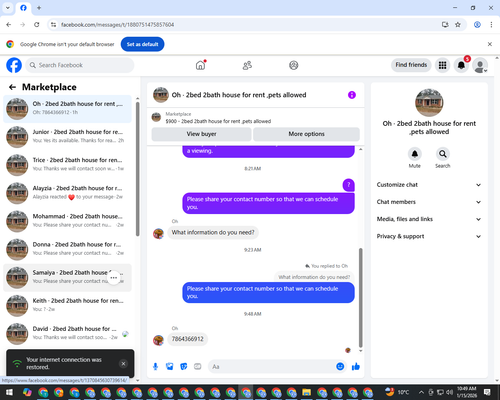500x400 pixels.
Task: Open Chrome three-dot menu
Action: (x=491, y=25)
